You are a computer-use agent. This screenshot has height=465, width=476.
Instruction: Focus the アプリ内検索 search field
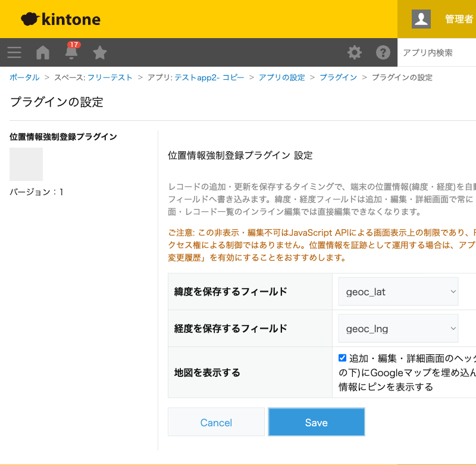point(437,52)
